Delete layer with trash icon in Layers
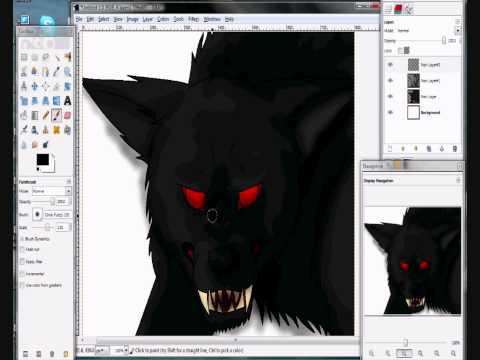This screenshot has height=360, width=480. tap(455, 149)
